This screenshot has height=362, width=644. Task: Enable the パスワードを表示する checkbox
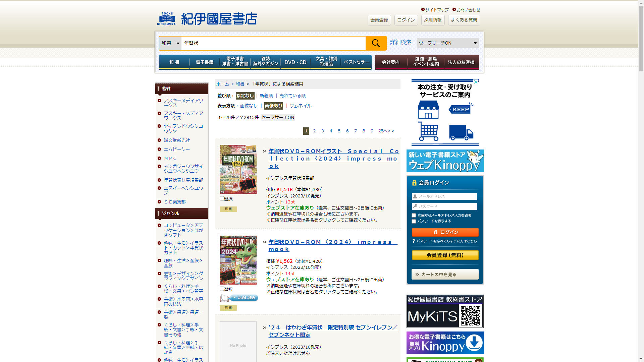tap(414, 222)
